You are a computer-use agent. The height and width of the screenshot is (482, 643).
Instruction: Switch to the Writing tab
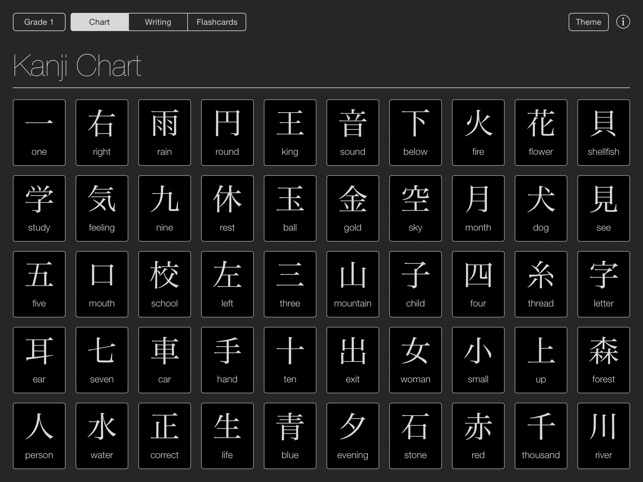[158, 22]
